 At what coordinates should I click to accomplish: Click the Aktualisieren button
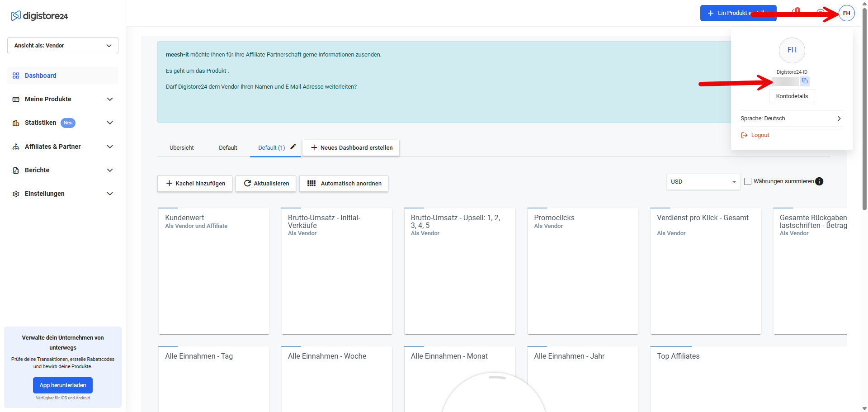click(266, 184)
